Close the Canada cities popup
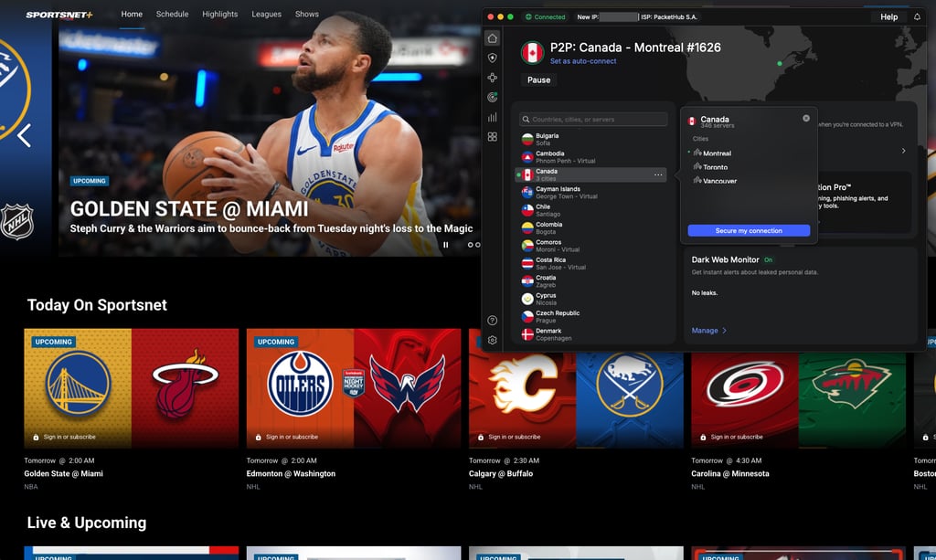This screenshot has height=560, width=936. (x=806, y=118)
